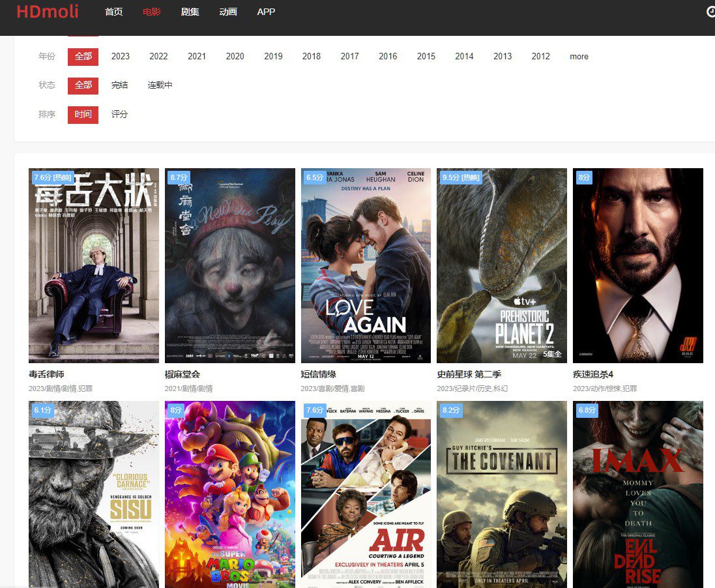This screenshot has height=588, width=715.
Task: Expand more years list
Action: coord(579,57)
